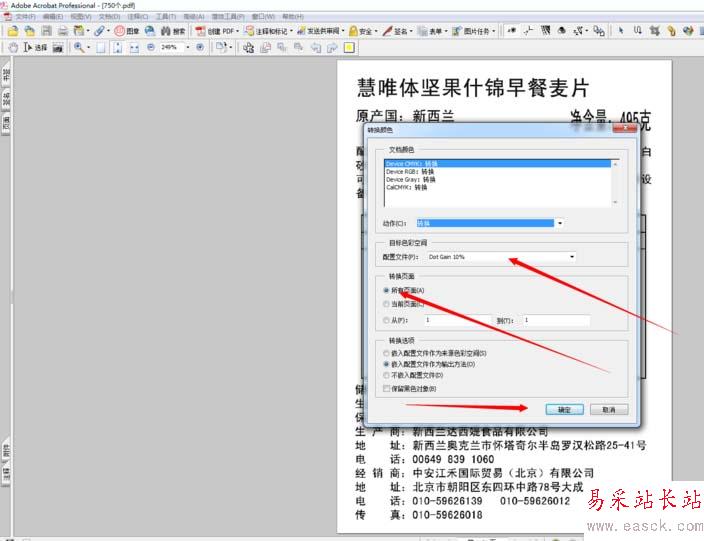Open the 视图(V) menu
704x541 pixels.
coord(81,17)
